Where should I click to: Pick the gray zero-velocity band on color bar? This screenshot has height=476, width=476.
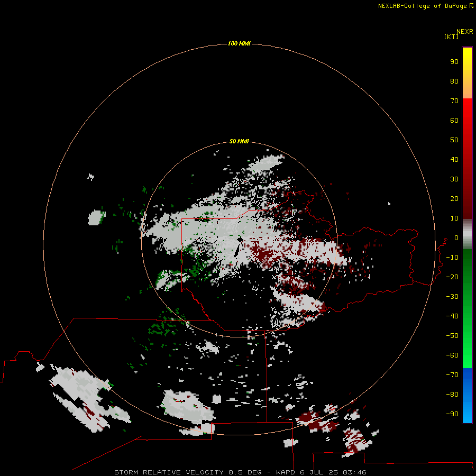tap(467, 234)
